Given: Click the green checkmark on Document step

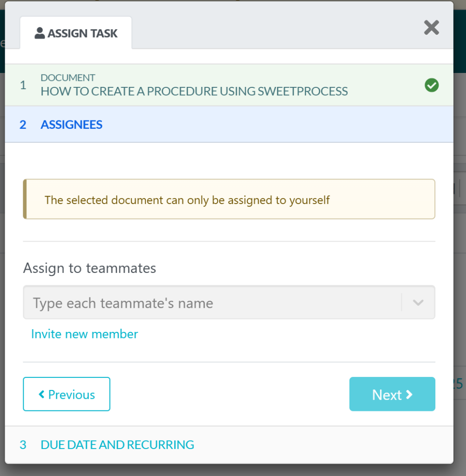Looking at the screenshot, I should pos(432,86).
